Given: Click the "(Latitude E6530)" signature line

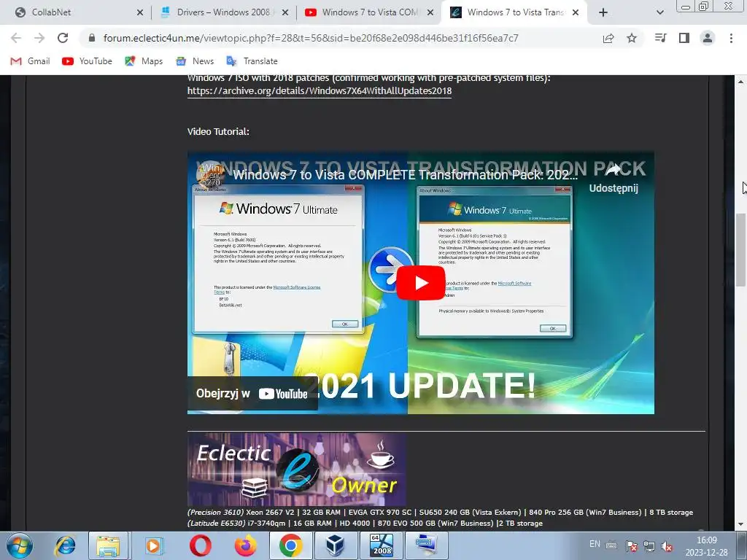Looking at the screenshot, I should point(365,523).
